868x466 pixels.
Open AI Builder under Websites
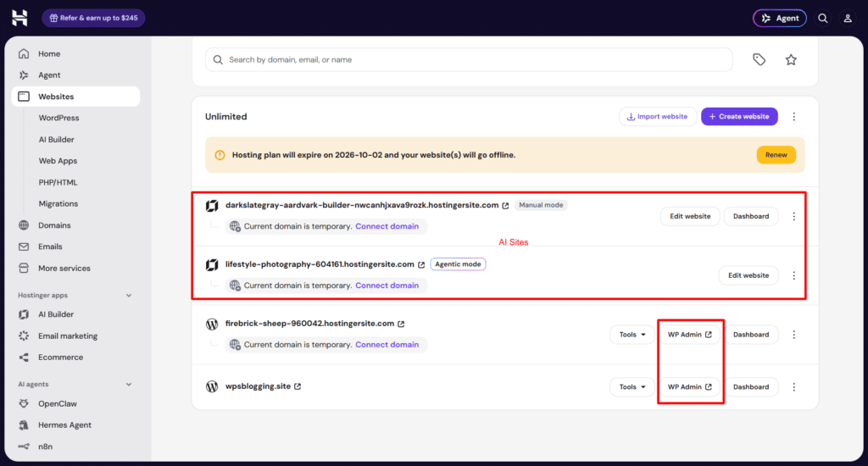pyautogui.click(x=57, y=140)
